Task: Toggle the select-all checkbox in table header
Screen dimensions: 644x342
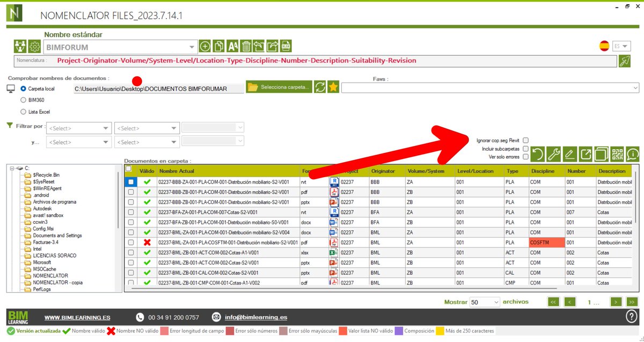Action: click(x=128, y=169)
